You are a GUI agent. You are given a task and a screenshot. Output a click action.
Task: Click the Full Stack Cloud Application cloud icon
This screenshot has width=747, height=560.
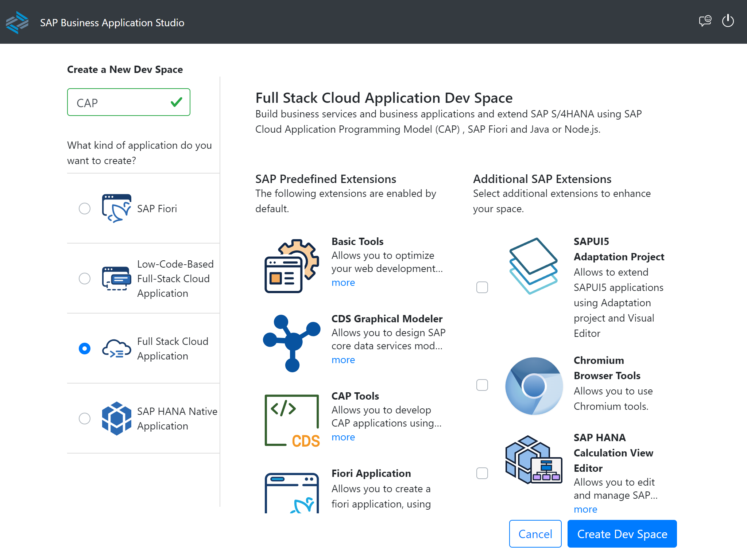click(x=116, y=349)
